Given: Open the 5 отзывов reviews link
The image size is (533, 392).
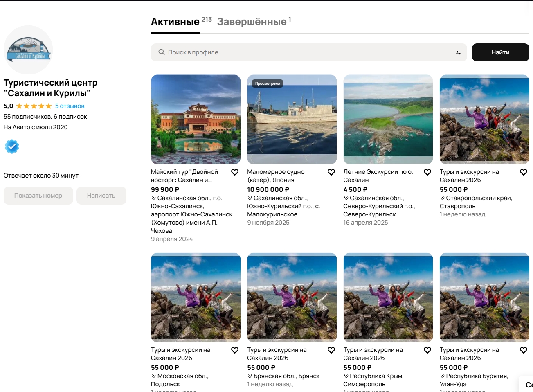Looking at the screenshot, I should coord(70,106).
